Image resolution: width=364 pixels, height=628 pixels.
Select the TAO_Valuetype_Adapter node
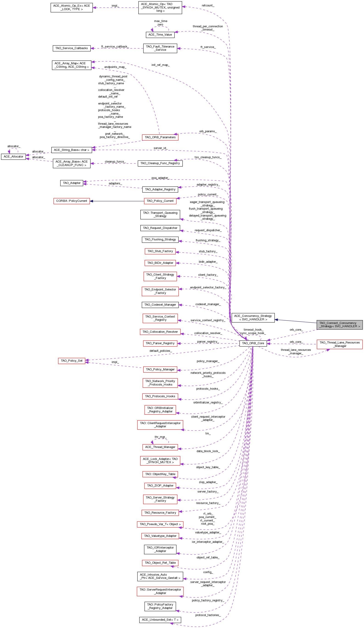[160, 536]
